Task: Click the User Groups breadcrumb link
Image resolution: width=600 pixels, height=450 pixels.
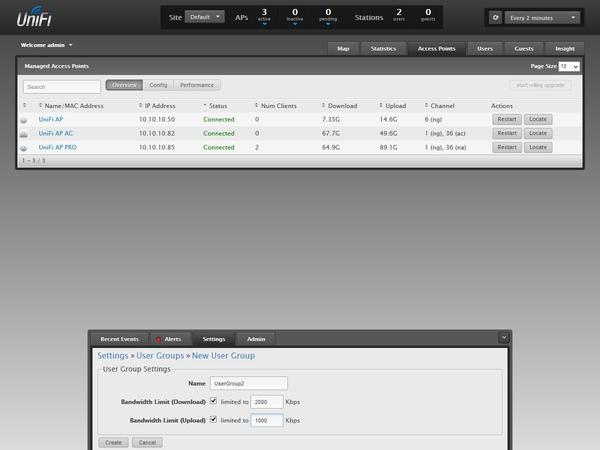Action: click(x=160, y=356)
